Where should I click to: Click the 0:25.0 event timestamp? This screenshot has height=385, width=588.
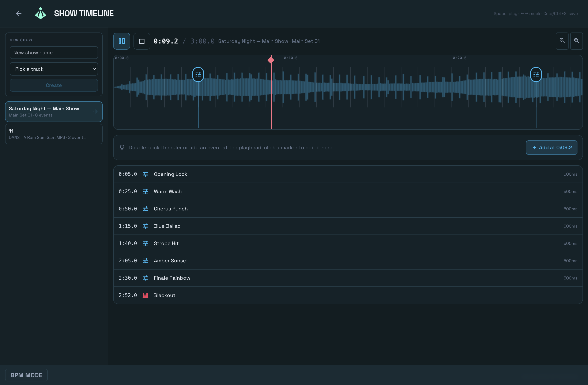[128, 191]
